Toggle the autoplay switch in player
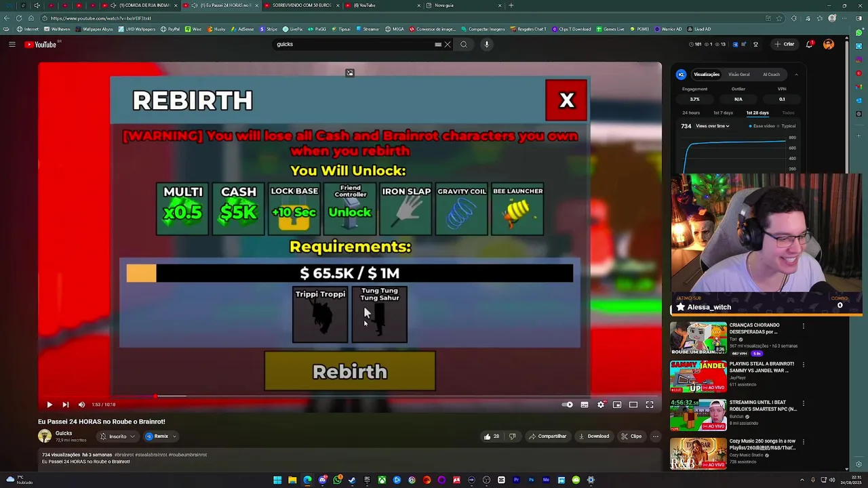Screen dimensions: 868x488 [x=568, y=405]
